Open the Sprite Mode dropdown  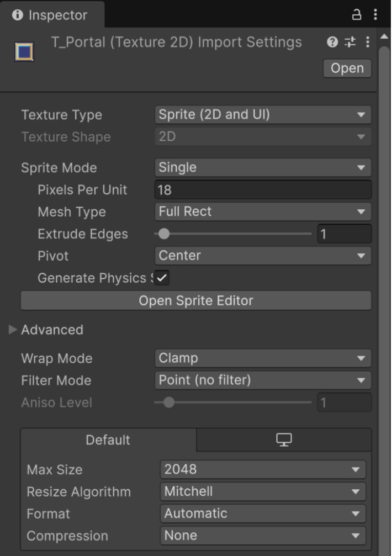pos(263,167)
